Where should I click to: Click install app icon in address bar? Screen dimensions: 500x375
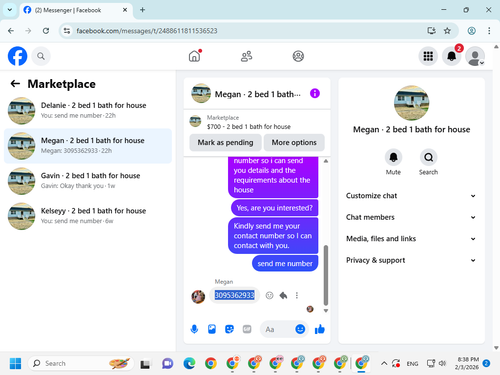[431, 31]
